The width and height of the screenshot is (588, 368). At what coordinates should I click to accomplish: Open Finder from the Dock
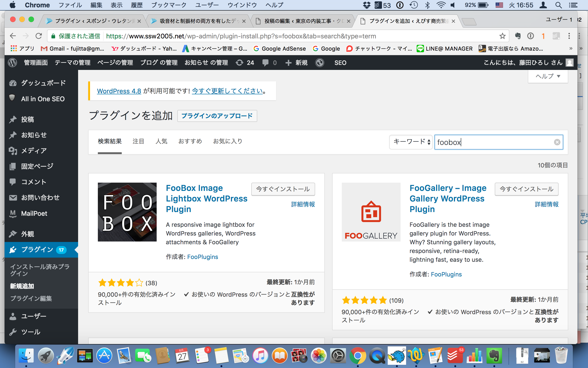pyautogui.click(x=26, y=356)
